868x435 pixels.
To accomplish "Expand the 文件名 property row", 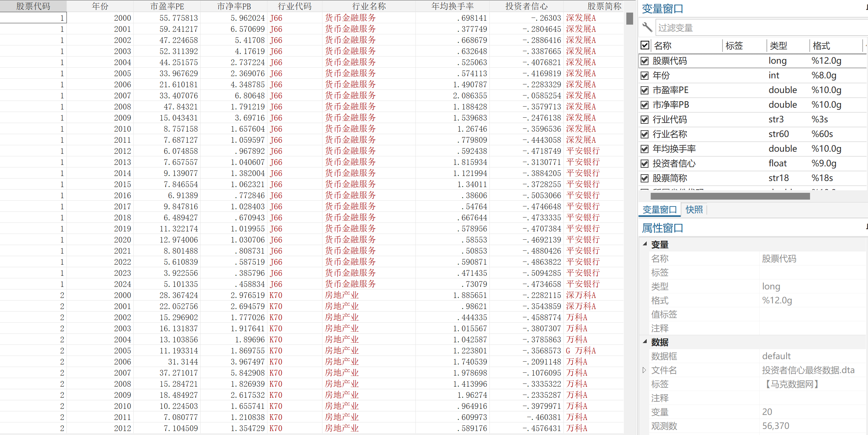I will coord(644,370).
